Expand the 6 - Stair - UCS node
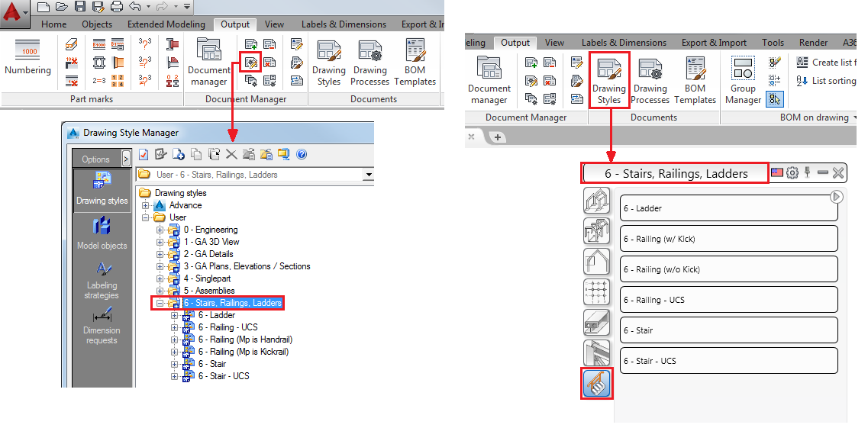This screenshot has height=428, width=868. [174, 376]
